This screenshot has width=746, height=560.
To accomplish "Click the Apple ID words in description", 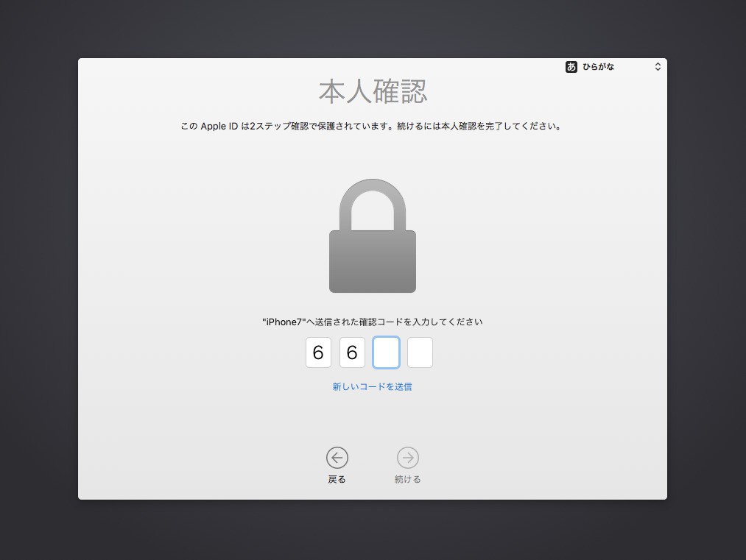I will (x=219, y=127).
